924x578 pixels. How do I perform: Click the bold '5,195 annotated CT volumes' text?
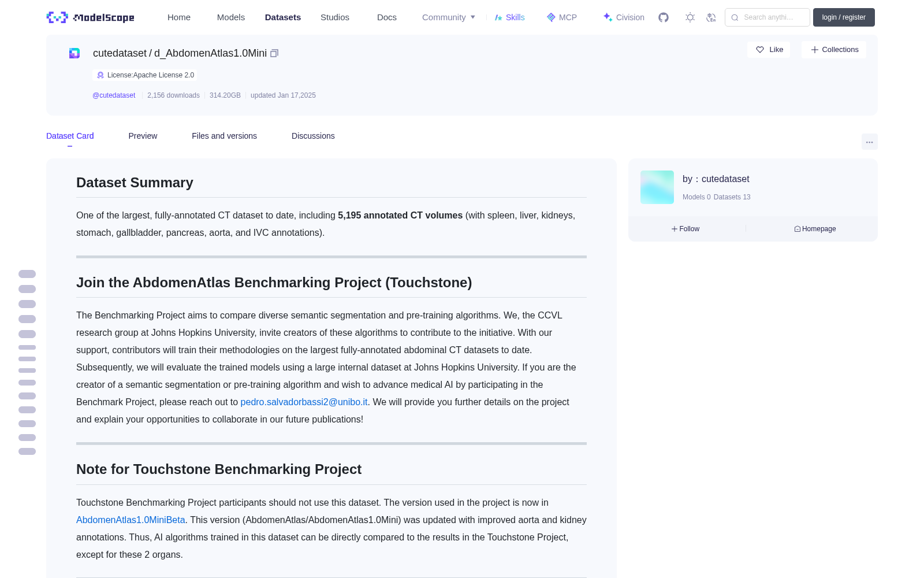(400, 215)
